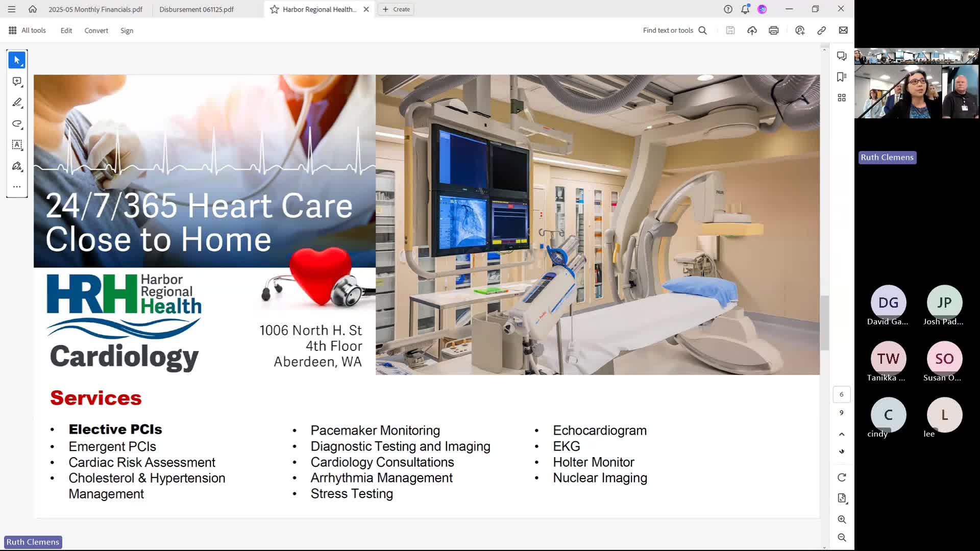Select lee participant avatar

[x=944, y=415]
